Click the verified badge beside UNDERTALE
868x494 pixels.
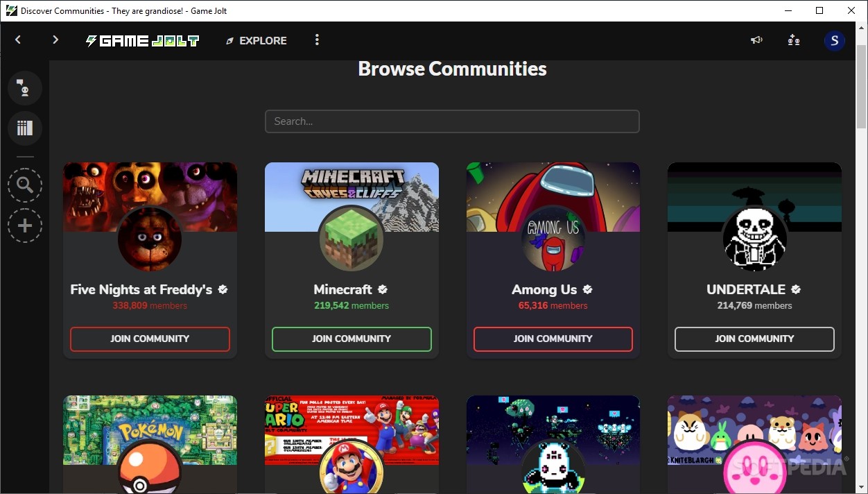[x=796, y=289]
